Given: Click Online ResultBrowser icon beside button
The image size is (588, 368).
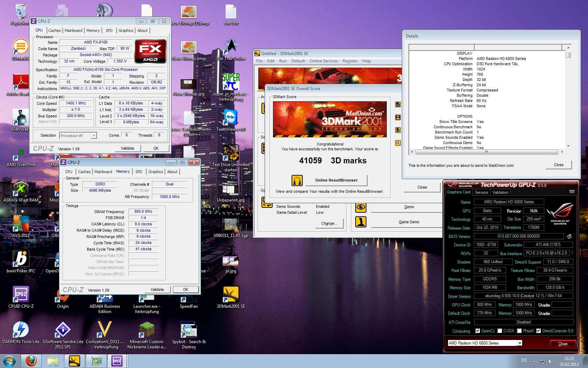Looking at the screenshot, I should pyautogui.click(x=297, y=180).
